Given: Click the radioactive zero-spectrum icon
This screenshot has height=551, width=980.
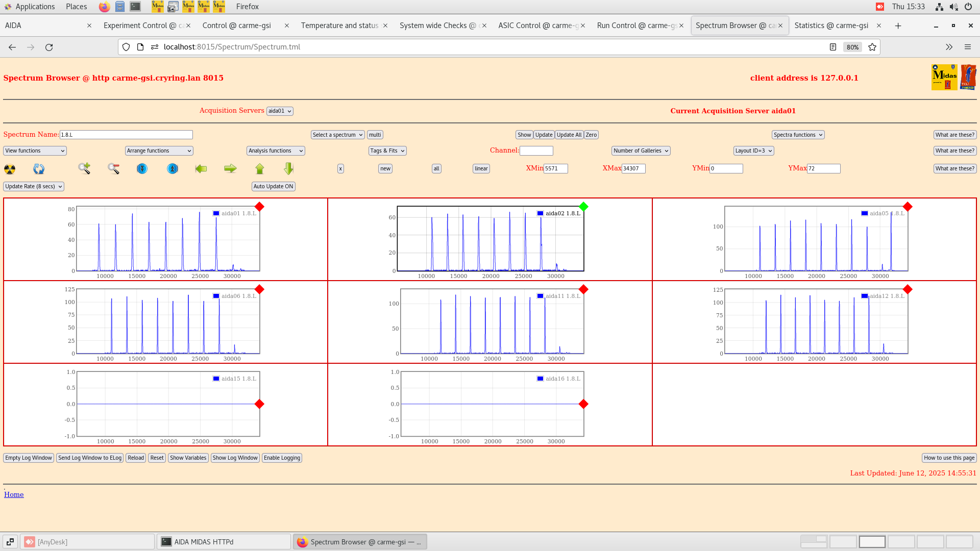Looking at the screenshot, I should click(9, 168).
